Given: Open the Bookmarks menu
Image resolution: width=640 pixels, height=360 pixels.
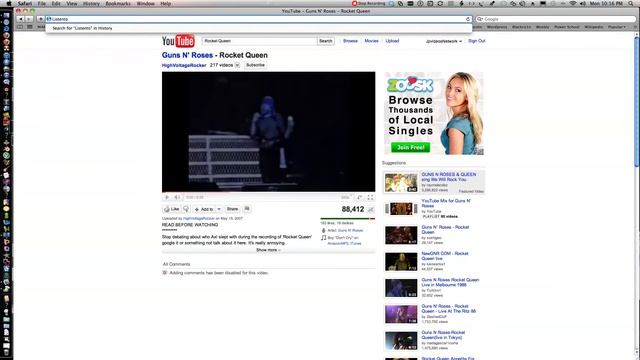Looking at the screenshot, I should pyautogui.click(x=118, y=3).
